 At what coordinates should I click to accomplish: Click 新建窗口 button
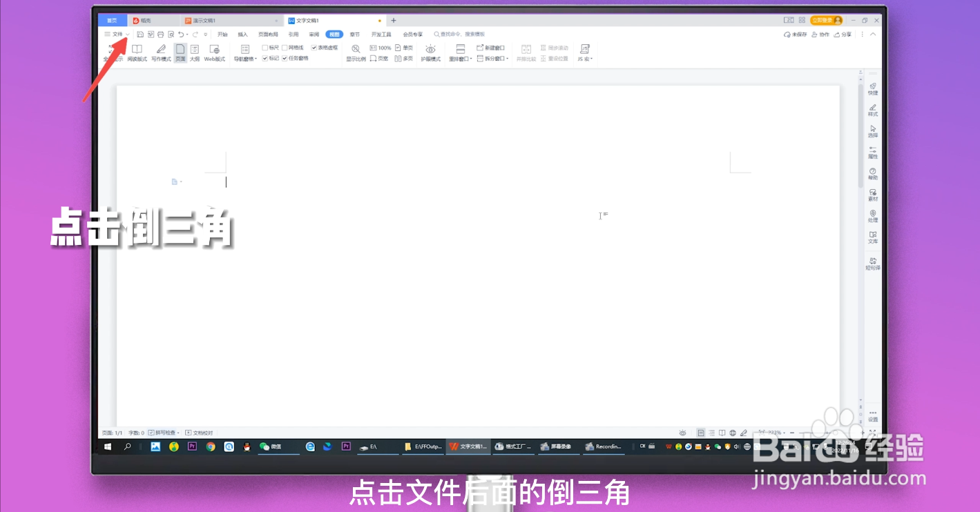[491, 48]
